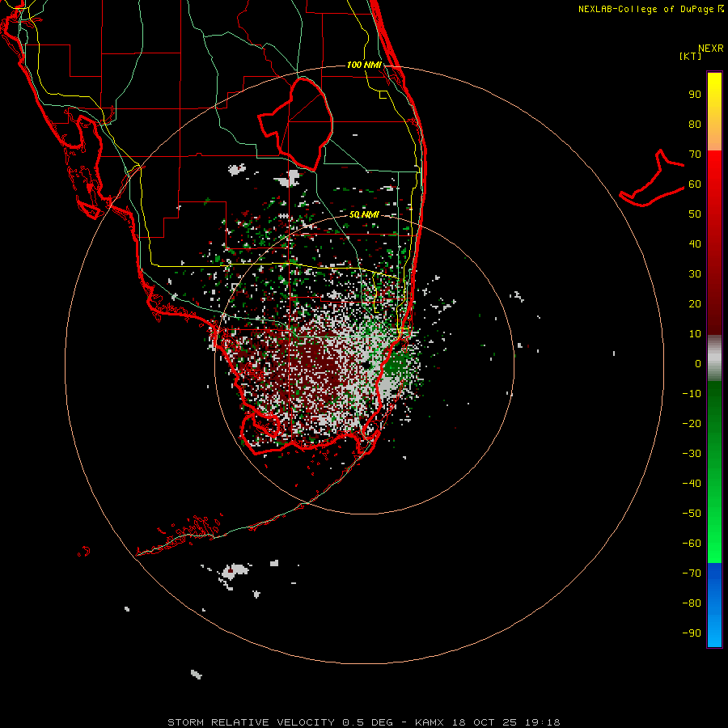
Task: Click the -90 value on the velocity scale
Action: coord(692,633)
